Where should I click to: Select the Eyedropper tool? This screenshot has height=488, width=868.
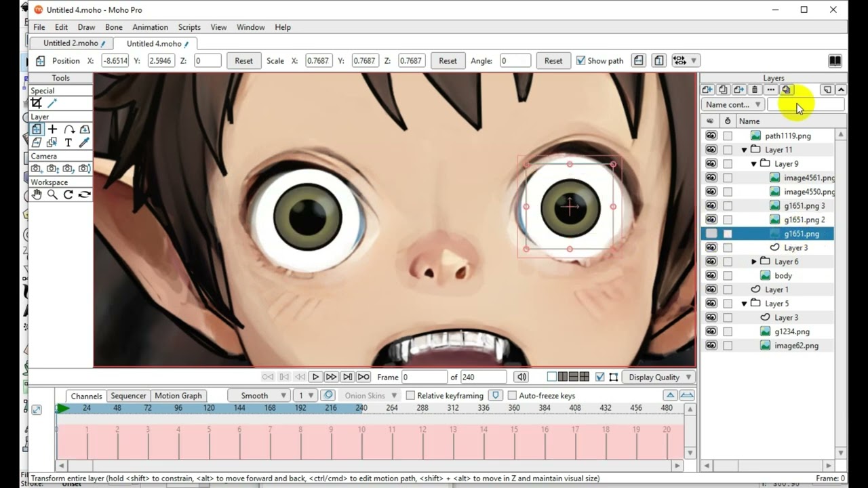tap(84, 142)
